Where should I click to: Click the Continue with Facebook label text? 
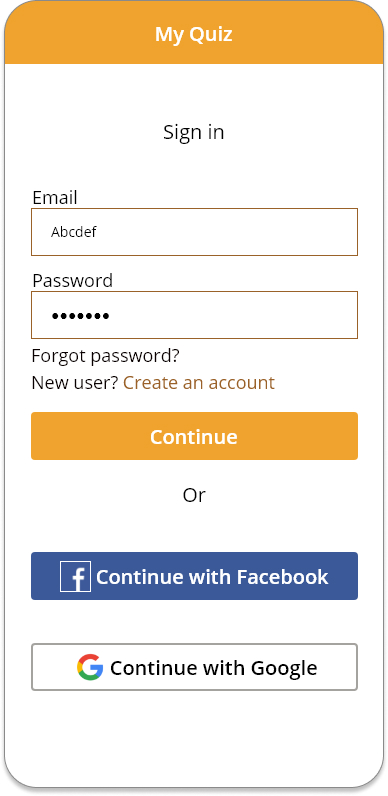pos(212,577)
